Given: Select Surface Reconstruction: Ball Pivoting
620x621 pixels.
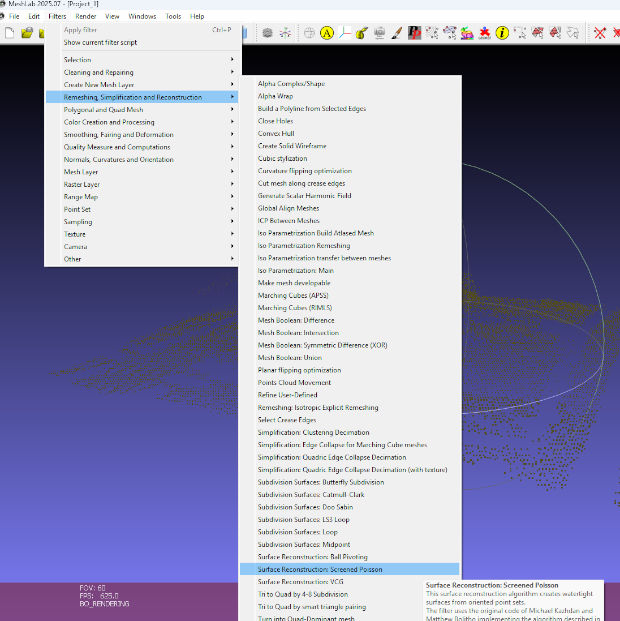Looking at the screenshot, I should [x=312, y=557].
